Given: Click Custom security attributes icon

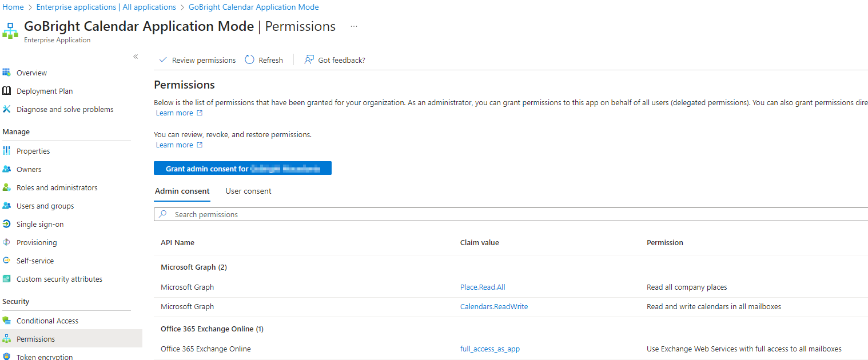Looking at the screenshot, I should [x=7, y=279].
